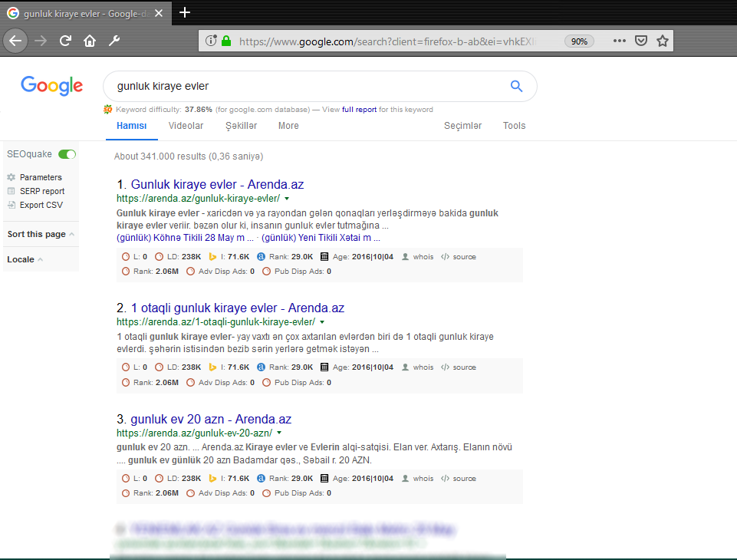The image size is (737, 560).
Task: Open a new tab with plus button
Action: 185,12
